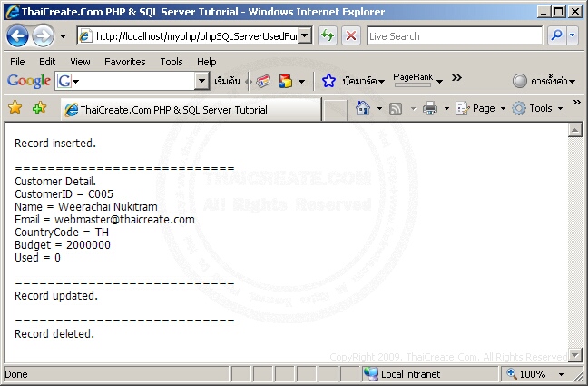
Task: Click the Email webmaster@thaicreate.com line
Action: click(x=104, y=219)
